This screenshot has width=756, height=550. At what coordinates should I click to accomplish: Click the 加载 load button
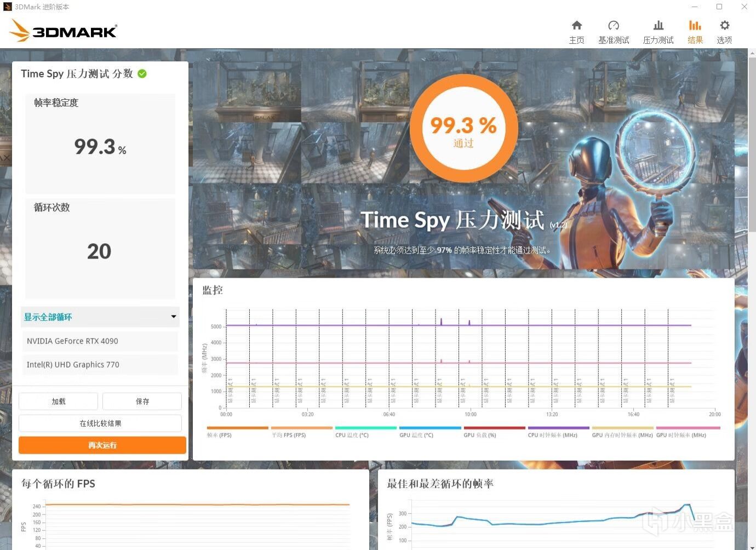(58, 401)
